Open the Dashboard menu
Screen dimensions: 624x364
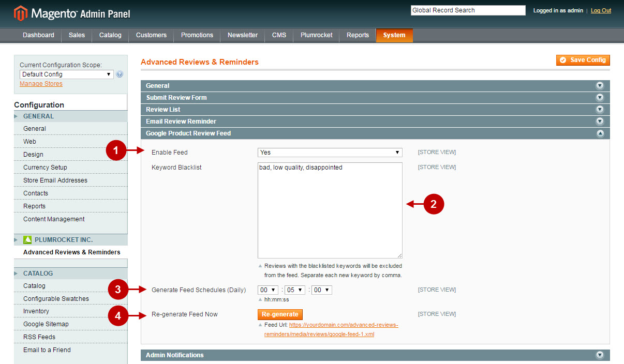point(38,35)
